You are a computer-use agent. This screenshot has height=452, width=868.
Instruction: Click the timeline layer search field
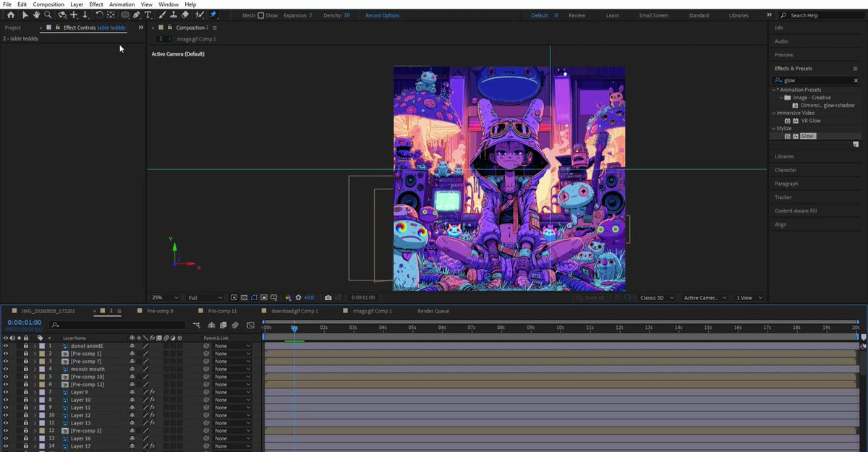tap(117, 325)
